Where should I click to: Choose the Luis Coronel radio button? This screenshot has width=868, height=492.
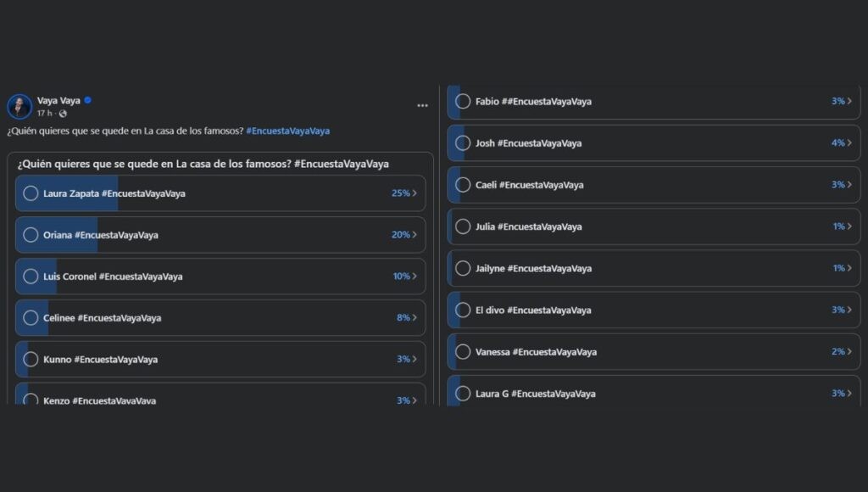[31, 277]
